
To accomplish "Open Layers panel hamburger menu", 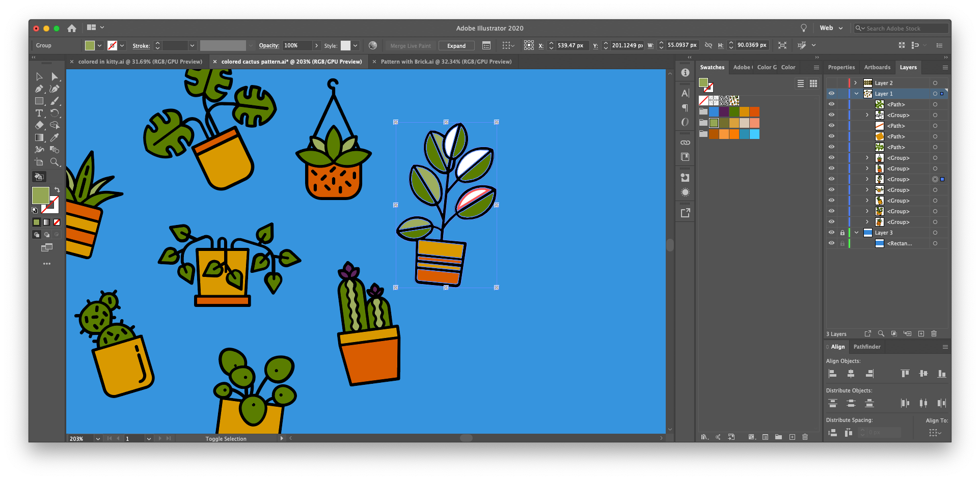I will 945,67.
